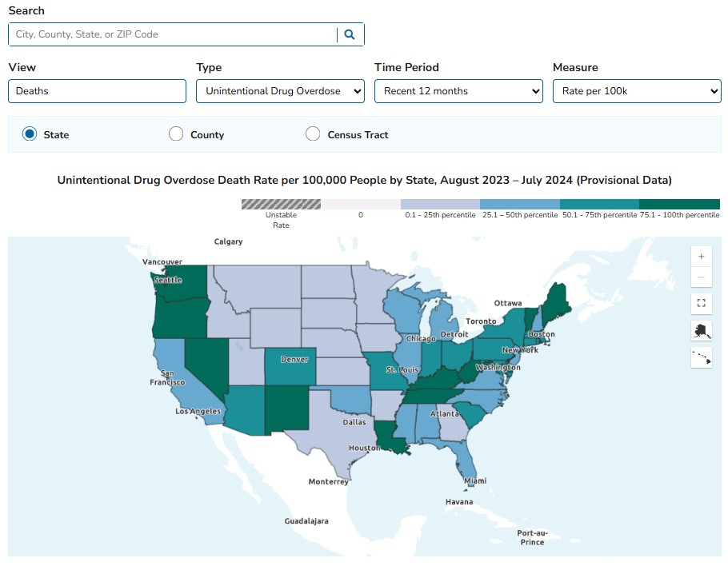Zoom out on the map
This screenshot has height=566, width=728.
pos(701,277)
